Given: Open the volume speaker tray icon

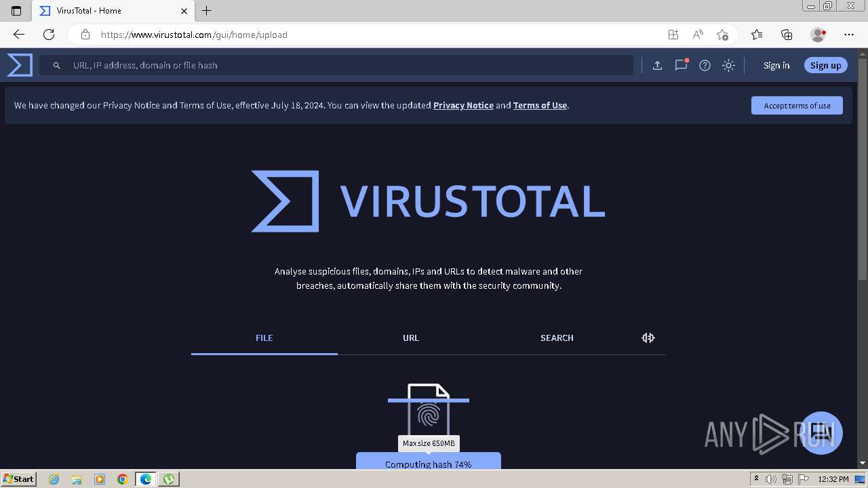Looking at the screenshot, I should coord(771,479).
